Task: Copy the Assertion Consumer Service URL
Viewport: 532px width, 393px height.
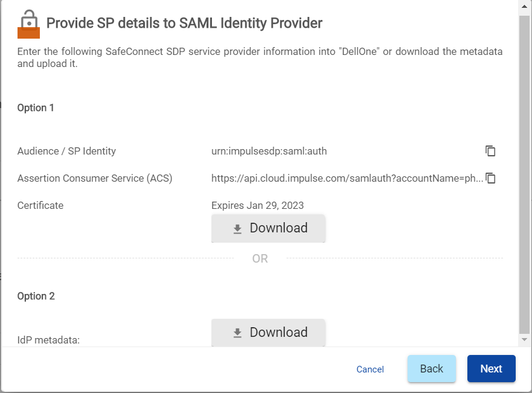Action: coord(491,178)
